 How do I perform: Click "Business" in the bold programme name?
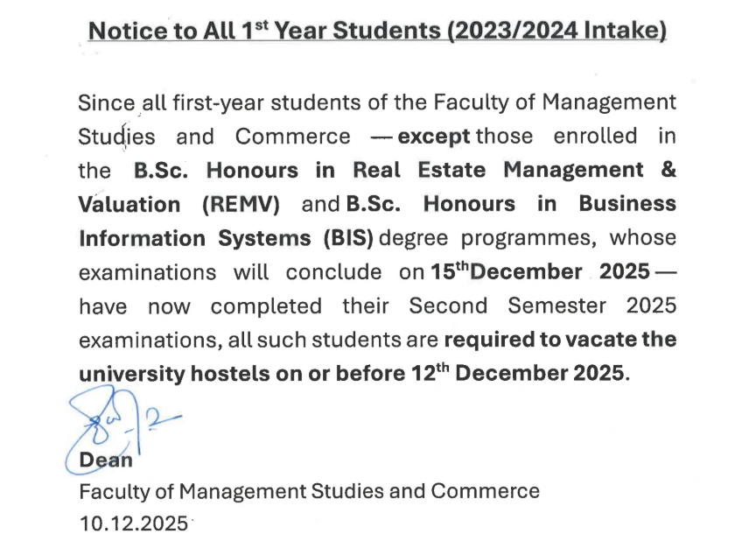[x=626, y=204]
